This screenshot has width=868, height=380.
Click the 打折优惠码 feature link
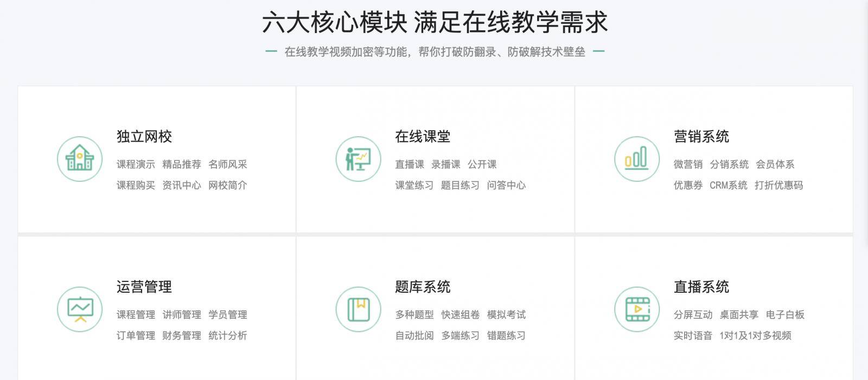click(x=779, y=185)
